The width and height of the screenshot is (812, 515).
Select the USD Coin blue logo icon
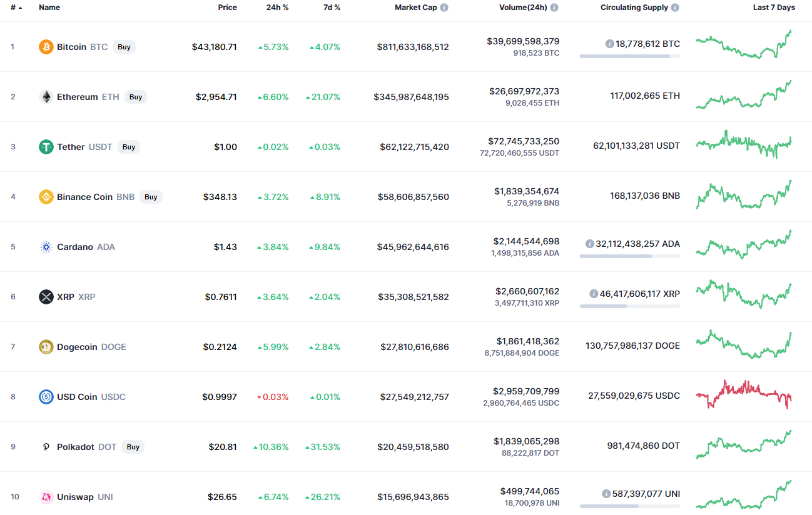pos(46,397)
